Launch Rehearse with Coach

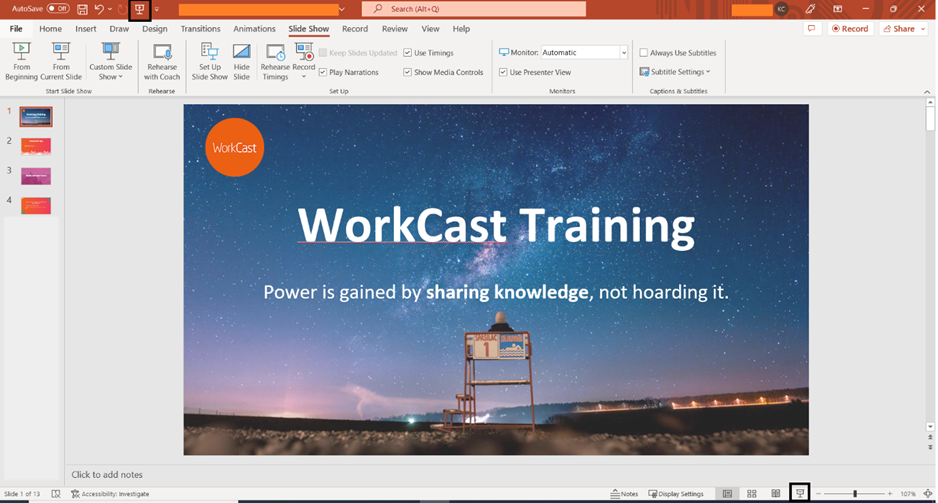tap(162, 61)
